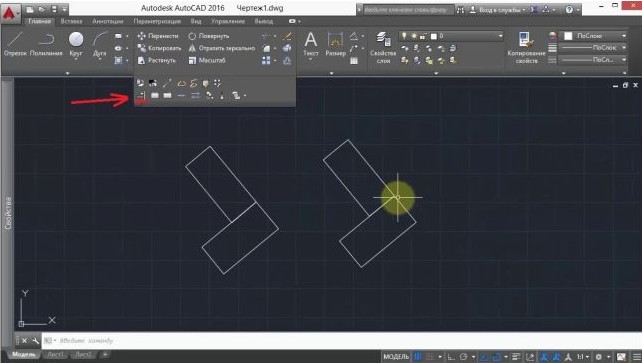Viewport: 642px width, 363px height.
Task: Select the Дуга arc tool
Action: 99,43
